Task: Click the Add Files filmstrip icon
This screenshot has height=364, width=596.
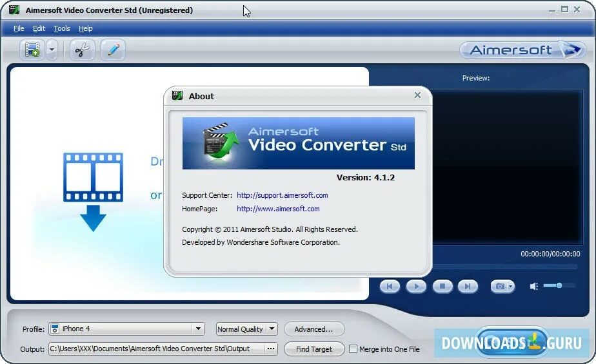Action: click(x=32, y=50)
